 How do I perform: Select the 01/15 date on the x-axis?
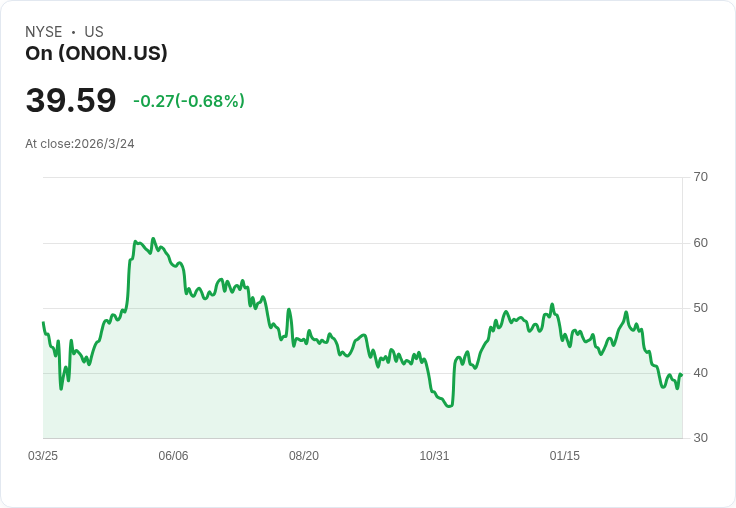coord(565,456)
